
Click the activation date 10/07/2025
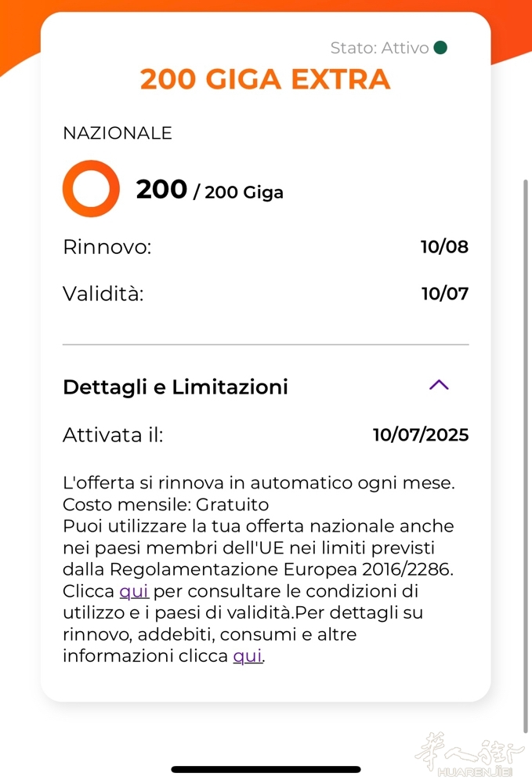click(x=421, y=434)
